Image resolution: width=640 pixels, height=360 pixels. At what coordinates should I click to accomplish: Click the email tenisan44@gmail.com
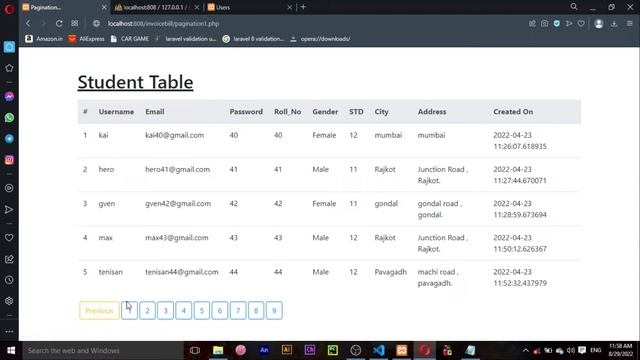coord(182,272)
